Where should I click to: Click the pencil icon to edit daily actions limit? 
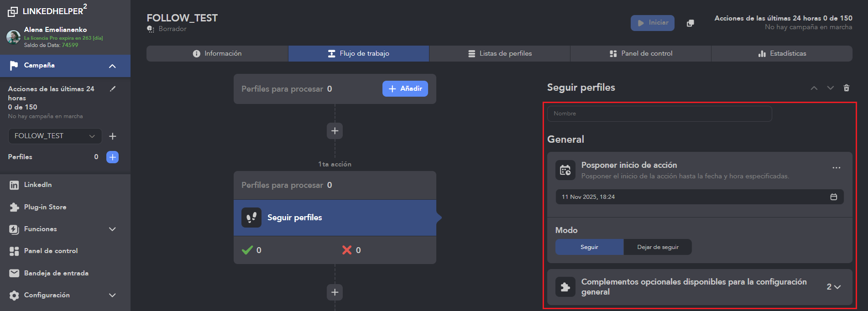pyautogui.click(x=113, y=89)
